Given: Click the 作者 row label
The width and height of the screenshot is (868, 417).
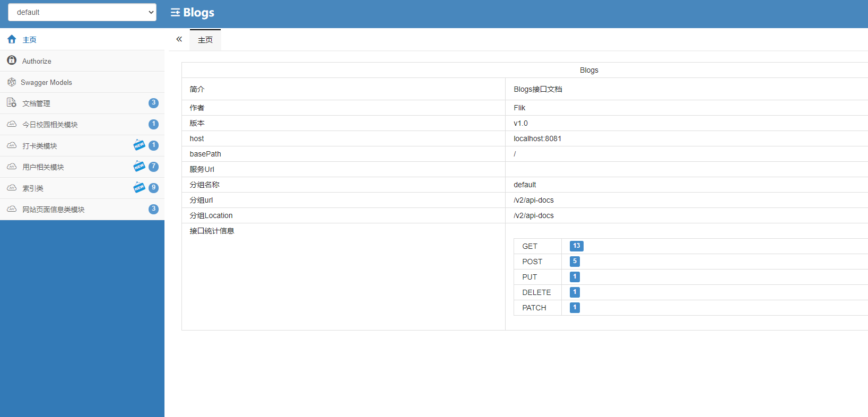Looking at the screenshot, I should 197,108.
